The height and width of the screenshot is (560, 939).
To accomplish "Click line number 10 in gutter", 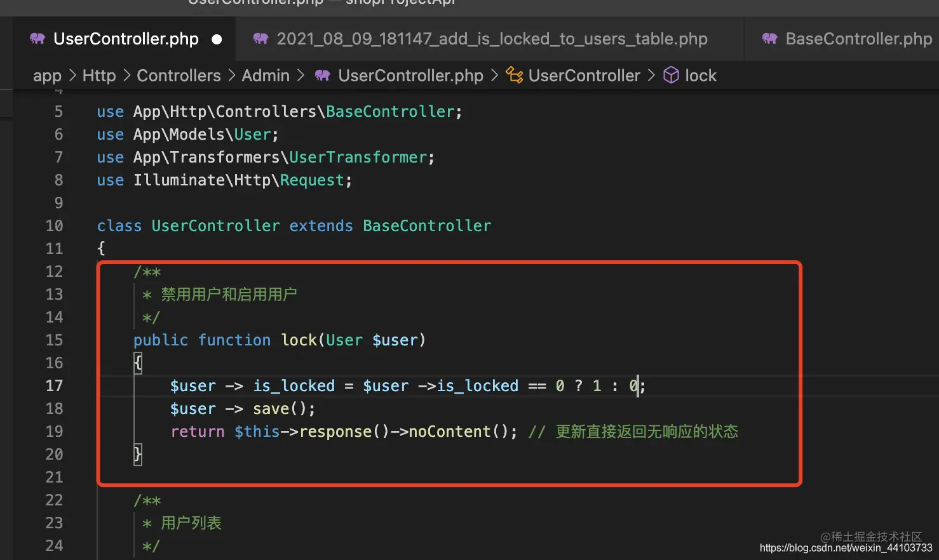I will [54, 226].
